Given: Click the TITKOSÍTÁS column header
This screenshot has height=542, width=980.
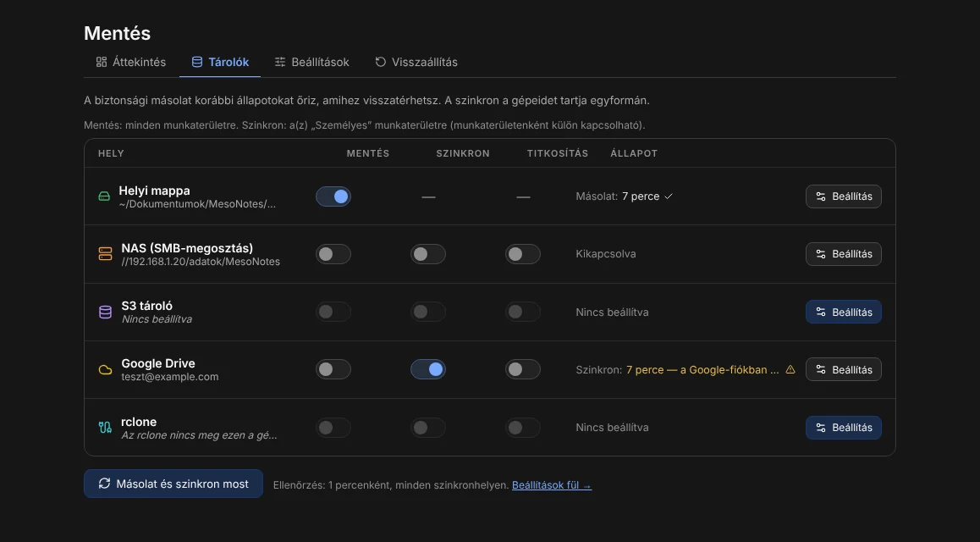Looking at the screenshot, I should click(558, 153).
